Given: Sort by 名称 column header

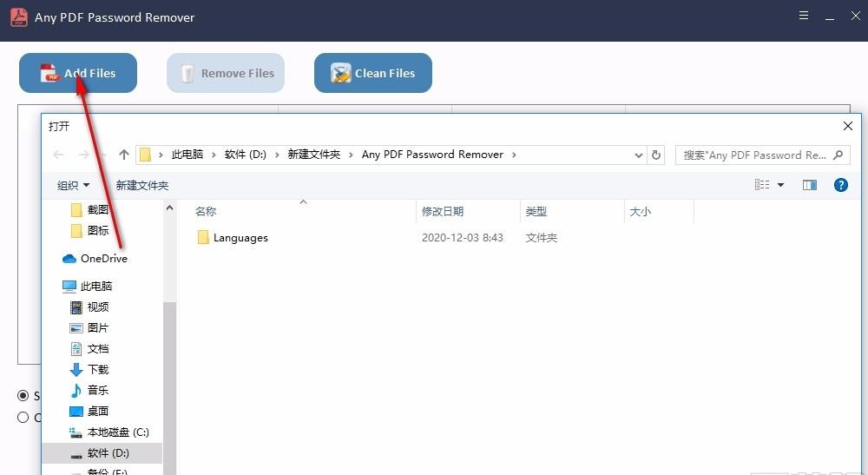Looking at the screenshot, I should click(303, 212).
